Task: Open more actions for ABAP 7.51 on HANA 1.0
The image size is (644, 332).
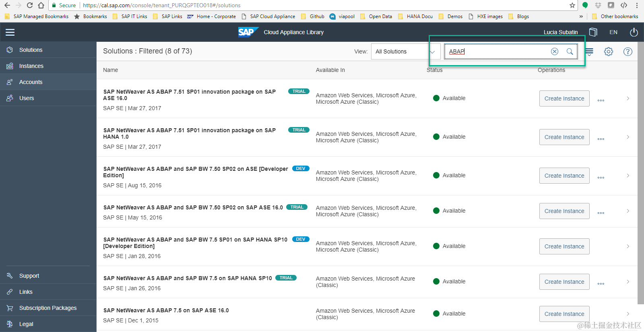Action: (x=601, y=139)
